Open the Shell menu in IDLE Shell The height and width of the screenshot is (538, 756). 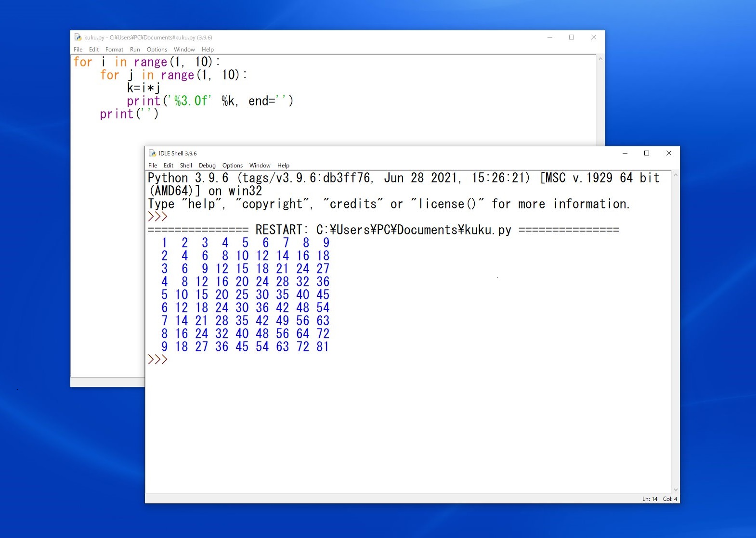pos(186,166)
